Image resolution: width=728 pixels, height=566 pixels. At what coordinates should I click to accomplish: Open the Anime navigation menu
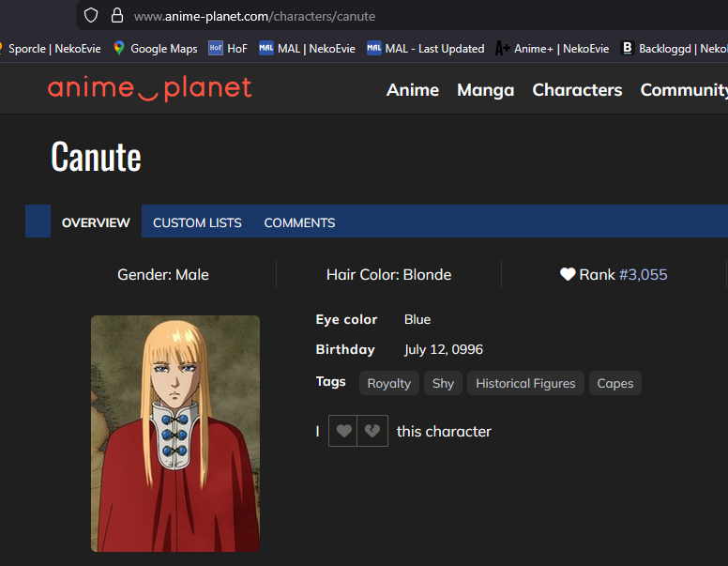(412, 90)
